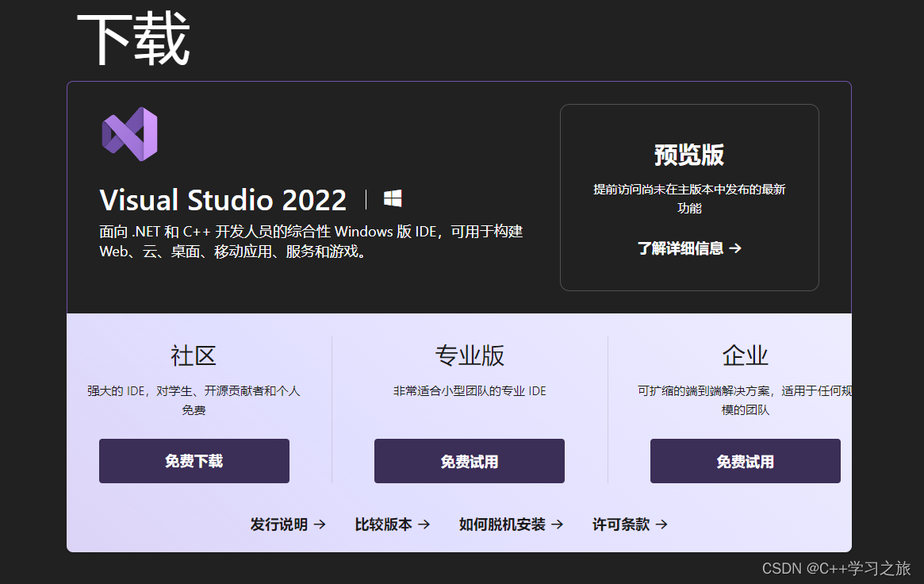The image size is (924, 584).
Task: Open the 如何脱机安装 link
Action: coord(511,524)
